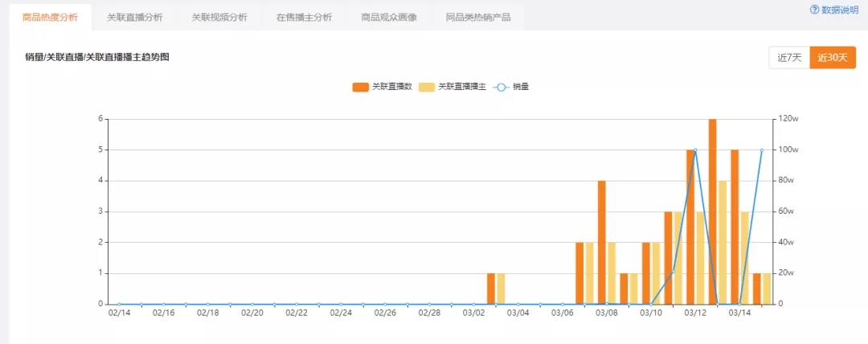Open the 在售播主分析 tab

click(305, 17)
